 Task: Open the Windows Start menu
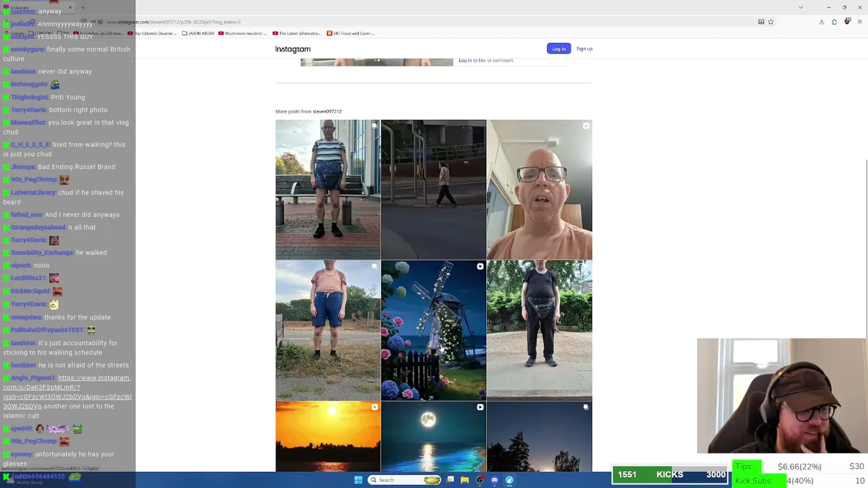click(x=358, y=480)
